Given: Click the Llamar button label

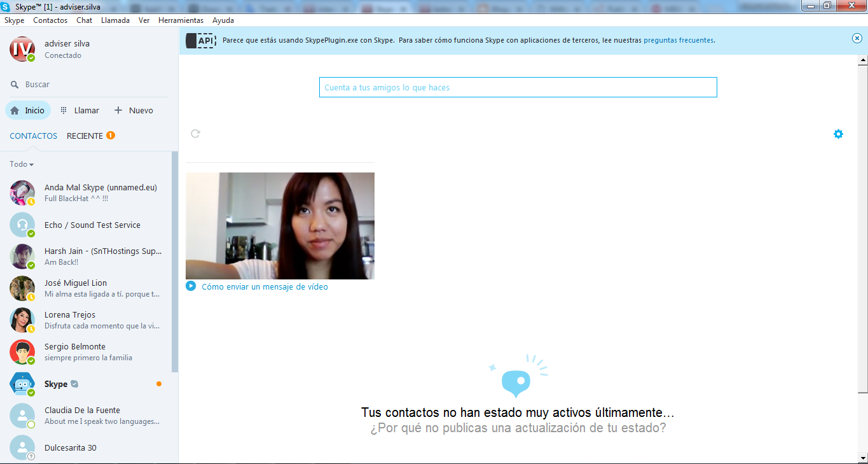Looking at the screenshot, I should click(86, 110).
